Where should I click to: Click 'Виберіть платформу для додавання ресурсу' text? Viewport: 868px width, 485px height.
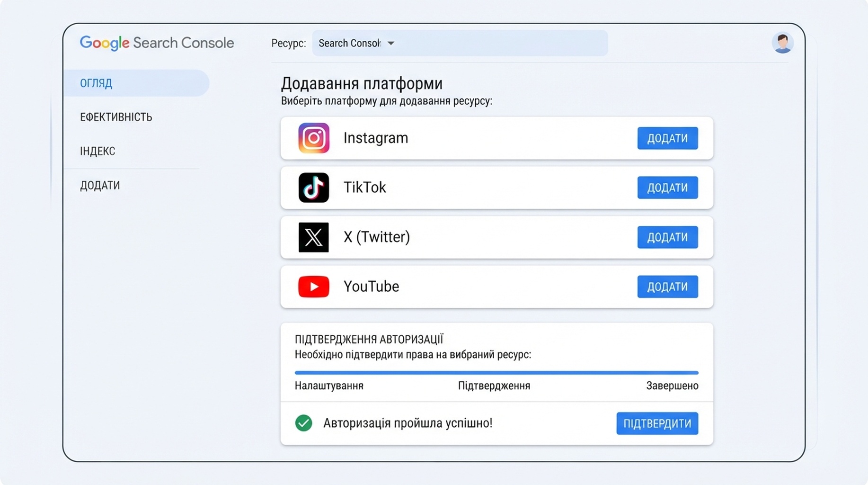pos(387,101)
